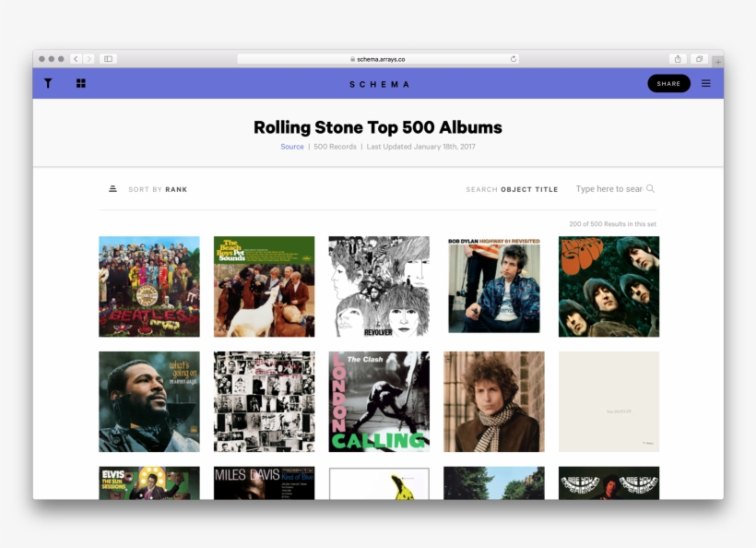Click the Safari share icon
This screenshot has height=548, width=756.
tap(678, 59)
